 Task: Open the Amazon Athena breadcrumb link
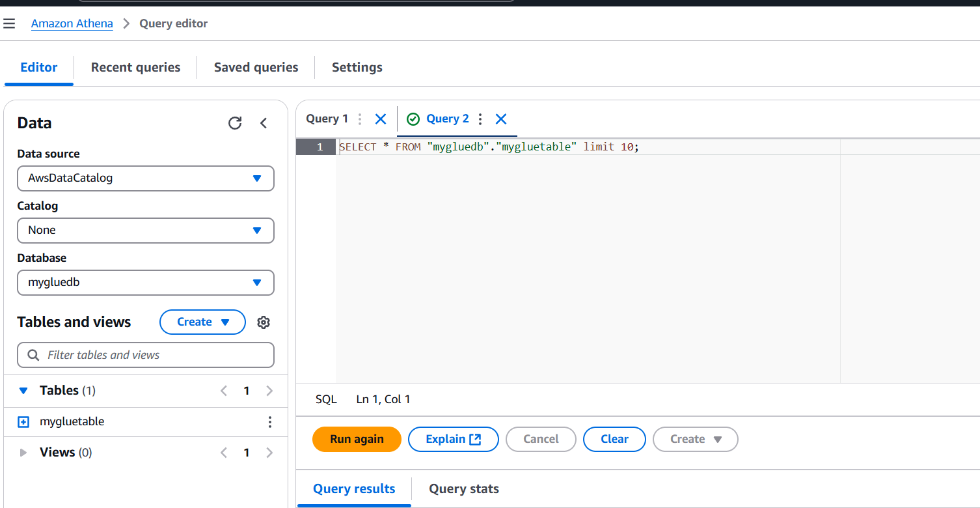coord(72,23)
